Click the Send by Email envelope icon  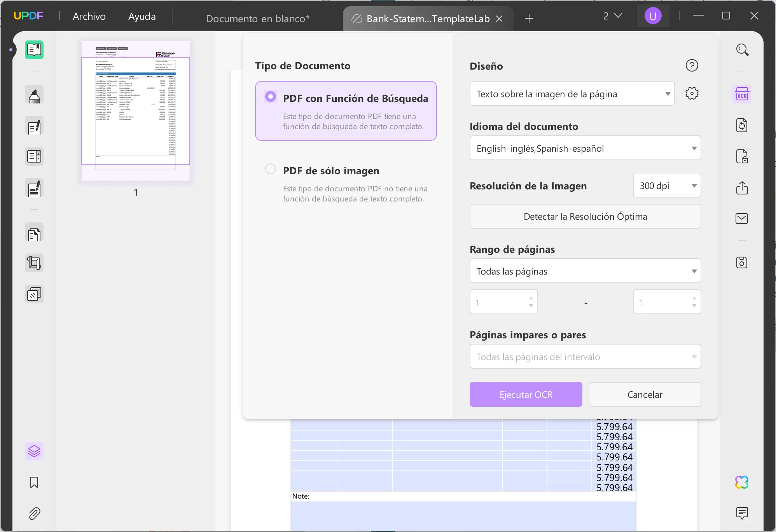pos(742,219)
